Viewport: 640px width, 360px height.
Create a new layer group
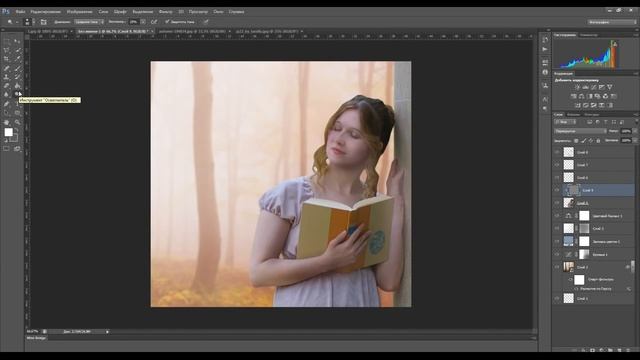pyautogui.click(x=610, y=350)
